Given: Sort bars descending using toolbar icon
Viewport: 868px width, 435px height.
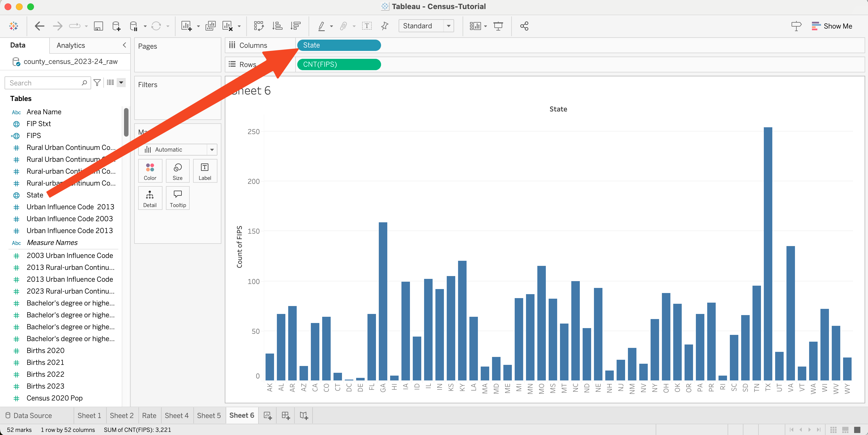Looking at the screenshot, I should pyautogui.click(x=296, y=26).
